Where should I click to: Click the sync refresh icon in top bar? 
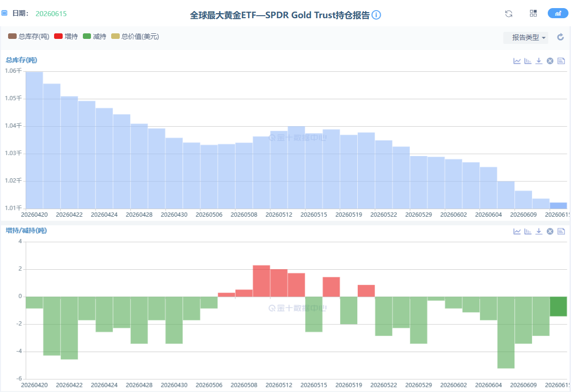509,14
